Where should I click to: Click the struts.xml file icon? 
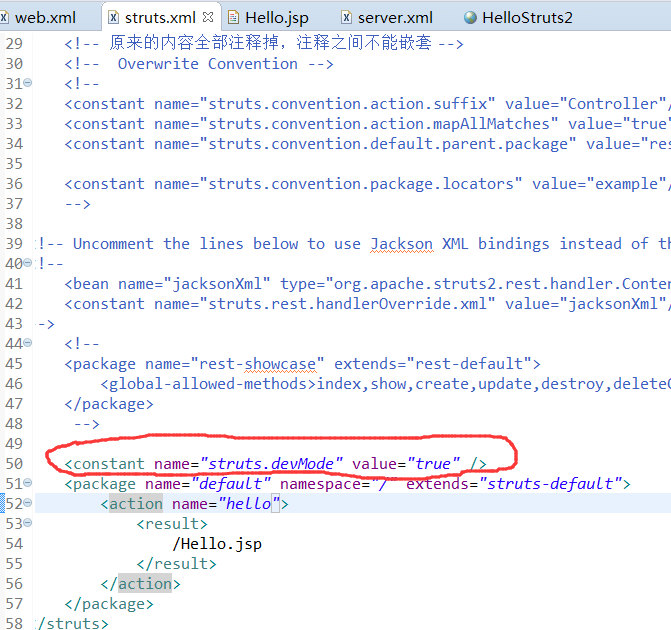coord(113,18)
